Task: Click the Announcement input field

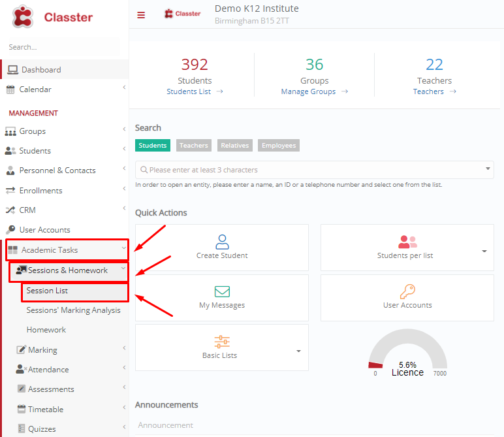Action: [315, 425]
